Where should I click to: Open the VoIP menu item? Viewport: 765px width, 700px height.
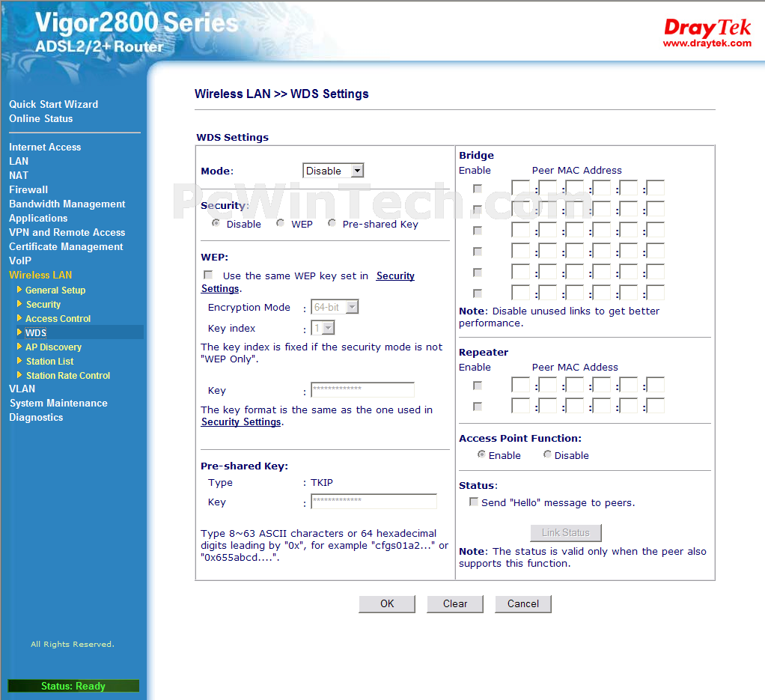tap(20, 261)
